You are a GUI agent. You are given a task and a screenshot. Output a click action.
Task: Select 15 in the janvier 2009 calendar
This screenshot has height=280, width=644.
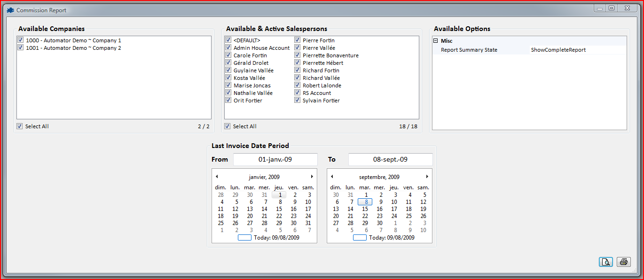point(279,209)
